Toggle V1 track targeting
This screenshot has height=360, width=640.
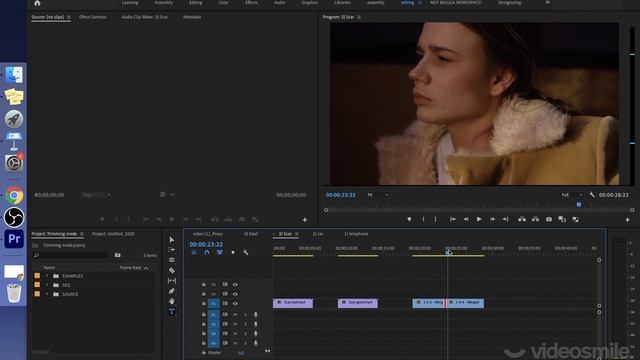(x=213, y=304)
